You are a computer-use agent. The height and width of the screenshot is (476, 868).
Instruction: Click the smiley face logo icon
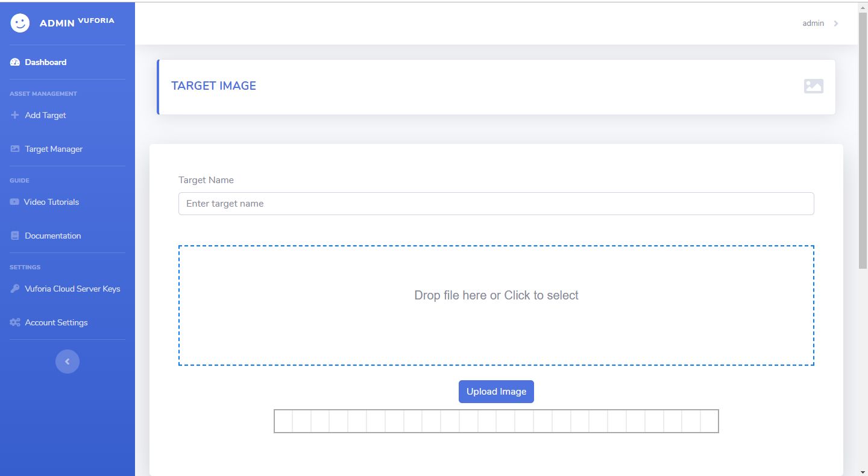click(20, 23)
